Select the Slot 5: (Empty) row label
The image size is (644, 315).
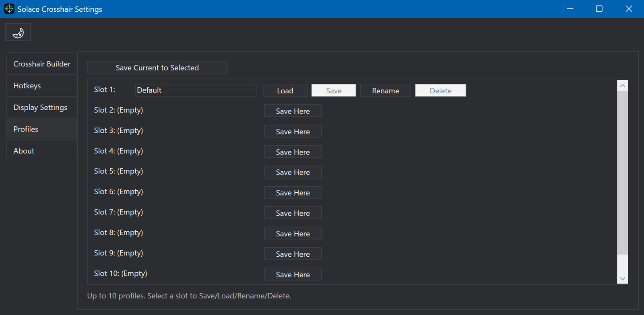[118, 171]
